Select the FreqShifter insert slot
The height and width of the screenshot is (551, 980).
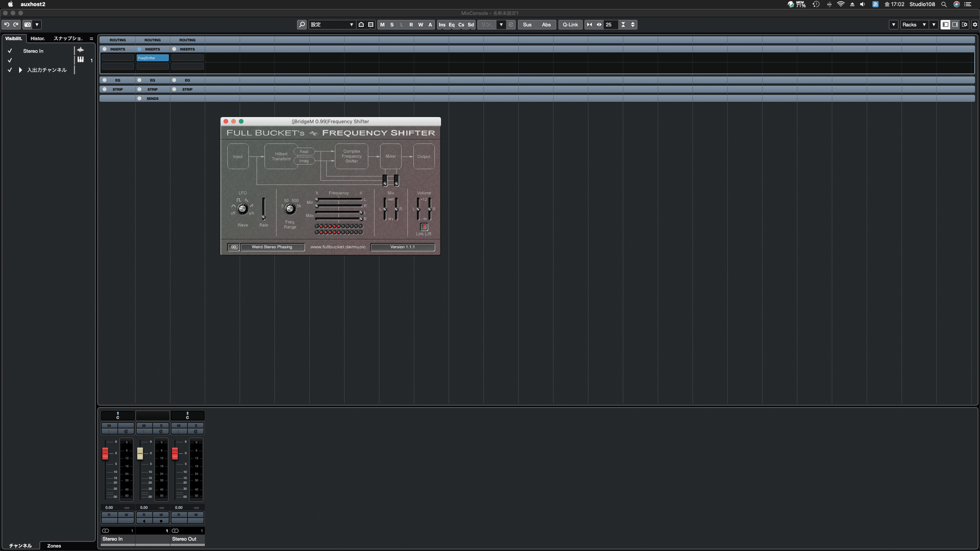(x=152, y=58)
